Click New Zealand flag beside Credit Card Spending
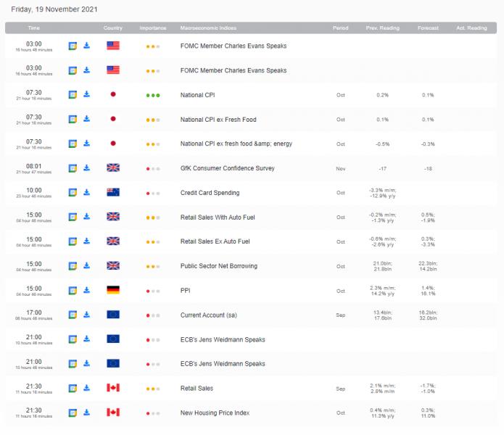This screenshot has height=435, width=504. (112, 193)
